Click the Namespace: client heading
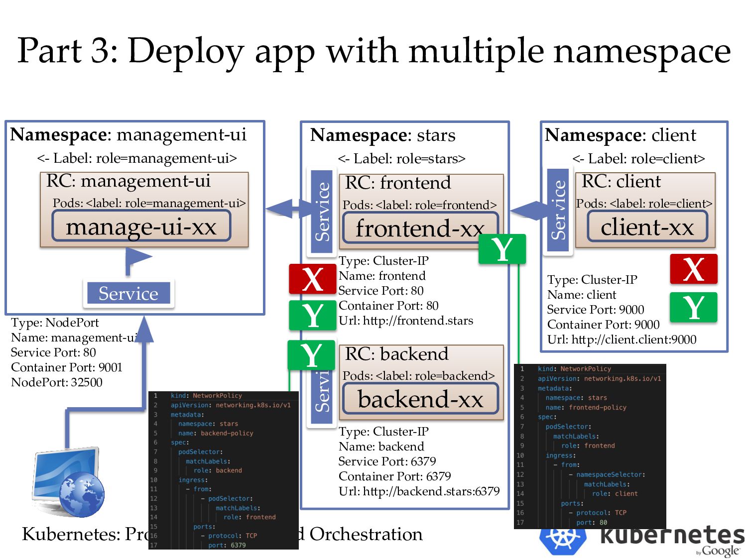 click(621, 135)
